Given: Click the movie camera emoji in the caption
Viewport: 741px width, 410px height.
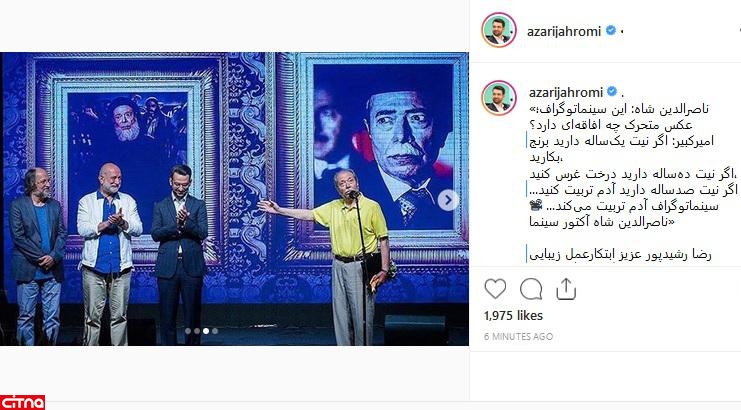Looking at the screenshot, I should pos(535,205).
